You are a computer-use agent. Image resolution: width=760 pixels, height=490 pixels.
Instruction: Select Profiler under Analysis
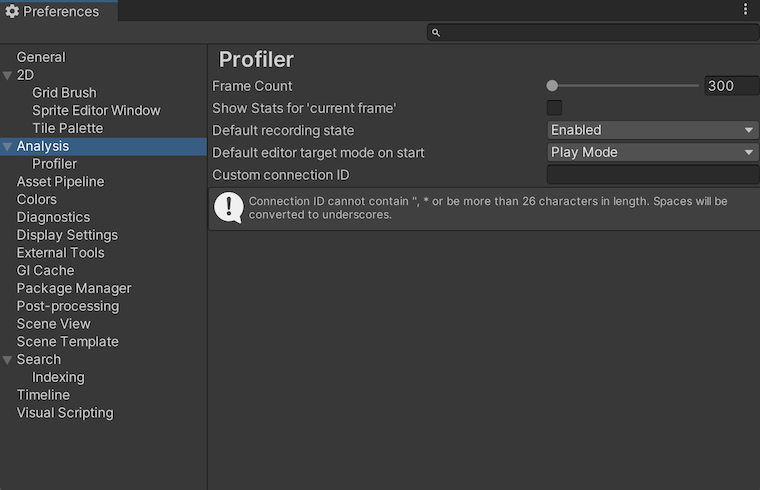54,164
